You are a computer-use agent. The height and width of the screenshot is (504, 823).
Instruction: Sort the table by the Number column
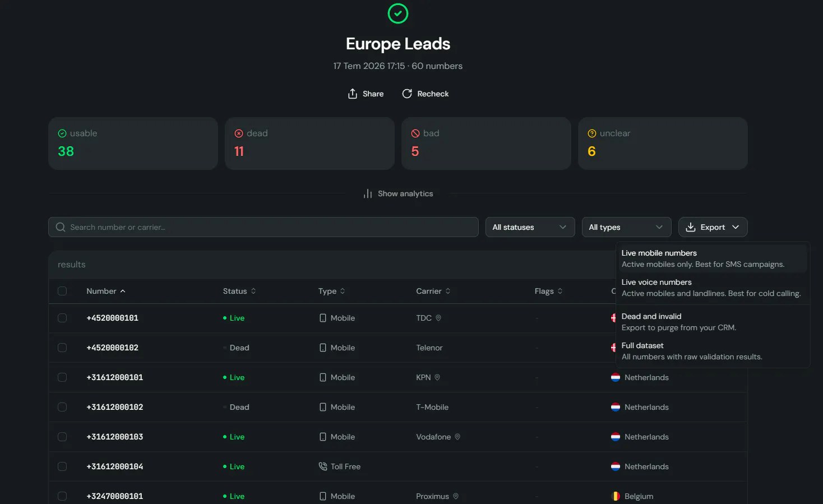(x=106, y=291)
